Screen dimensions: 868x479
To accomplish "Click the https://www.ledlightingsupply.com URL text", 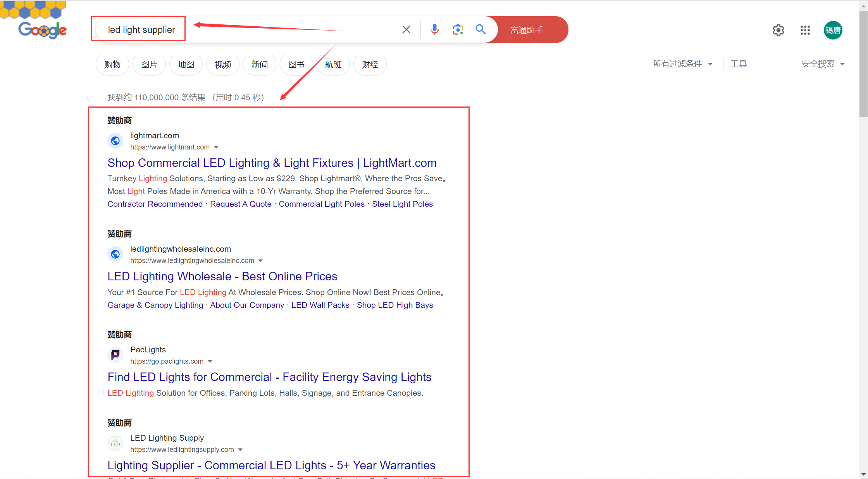I will tap(182, 450).
